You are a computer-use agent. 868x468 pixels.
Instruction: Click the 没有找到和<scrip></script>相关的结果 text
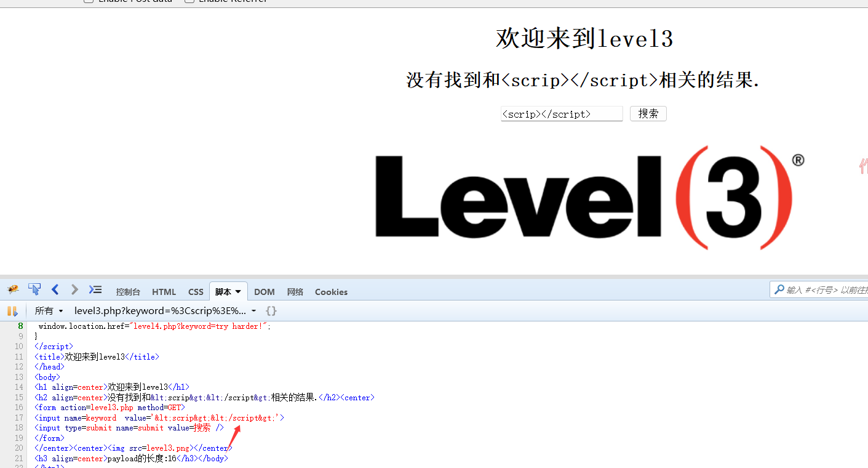[583, 80]
